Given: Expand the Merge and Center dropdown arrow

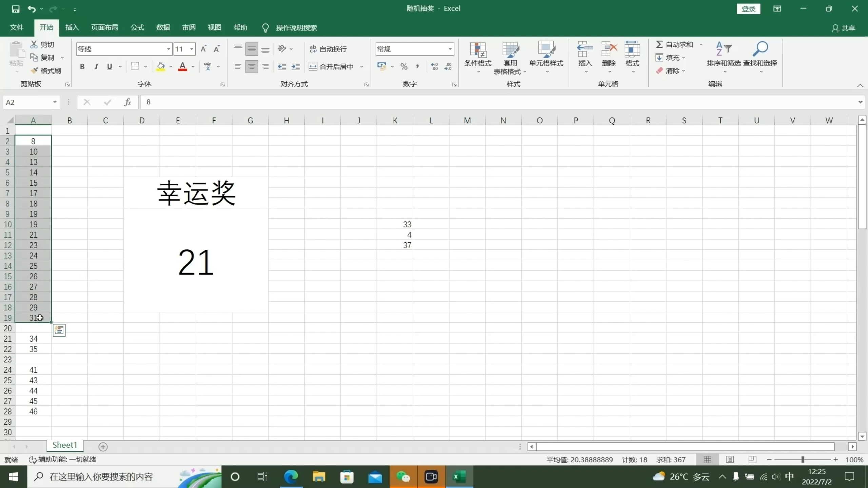Looking at the screenshot, I should coord(361,66).
